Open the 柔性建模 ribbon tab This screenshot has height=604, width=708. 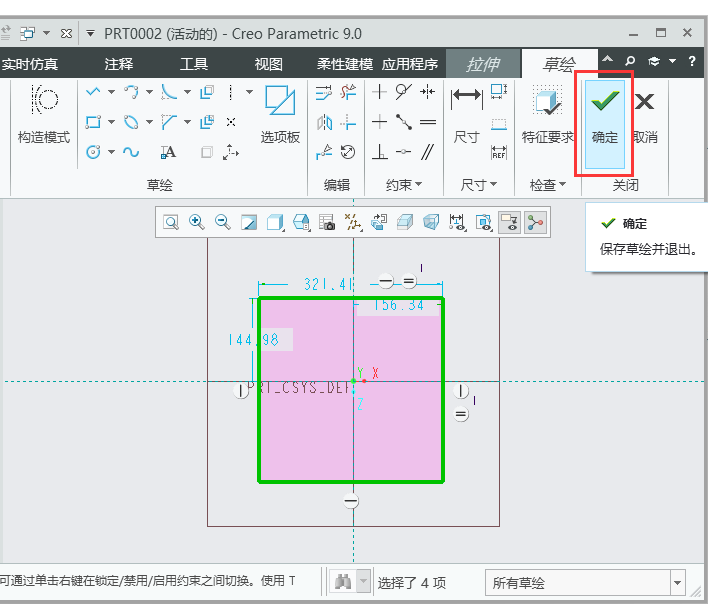pos(345,64)
